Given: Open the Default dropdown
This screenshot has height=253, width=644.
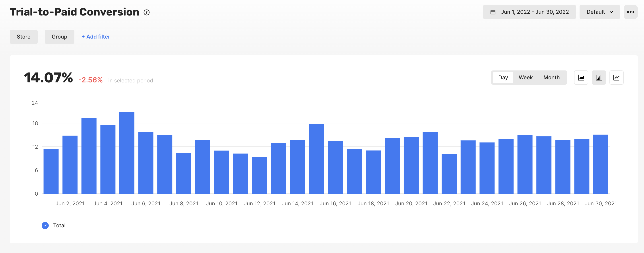Looking at the screenshot, I should [x=599, y=12].
